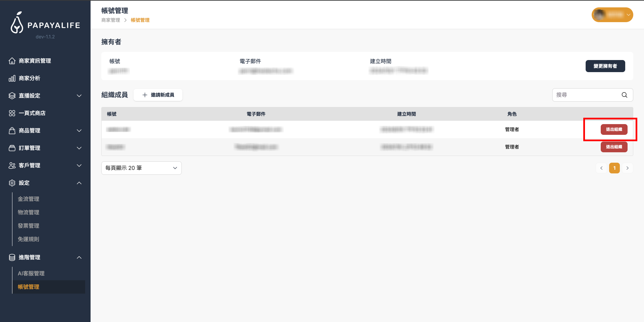Click the house icon for 商家資訊管理
The height and width of the screenshot is (322, 644).
pyautogui.click(x=12, y=61)
